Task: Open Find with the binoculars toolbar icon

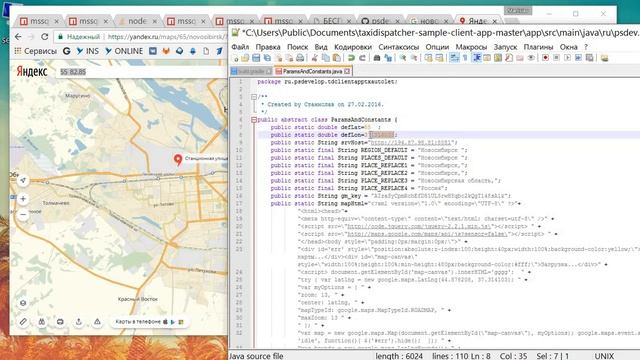Action: click(x=377, y=58)
